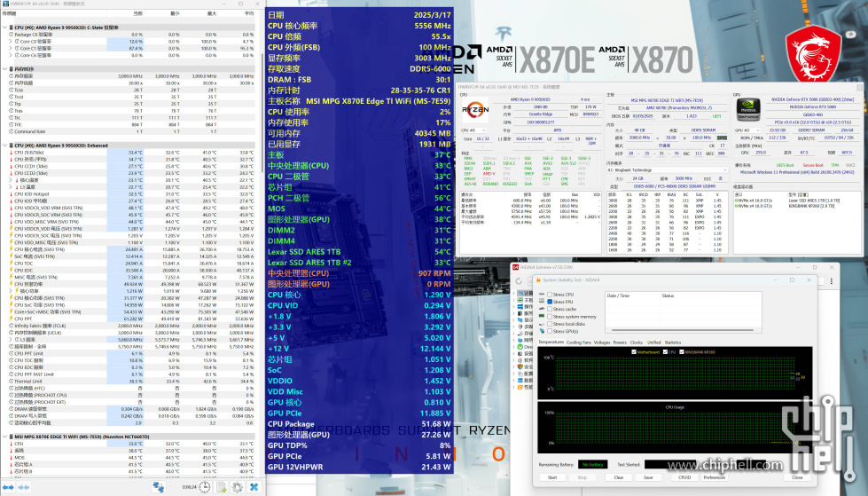Click the expand-columns blue arrows icon in HWiNFO
The width and height of the screenshot is (868, 496).
(x=8, y=487)
